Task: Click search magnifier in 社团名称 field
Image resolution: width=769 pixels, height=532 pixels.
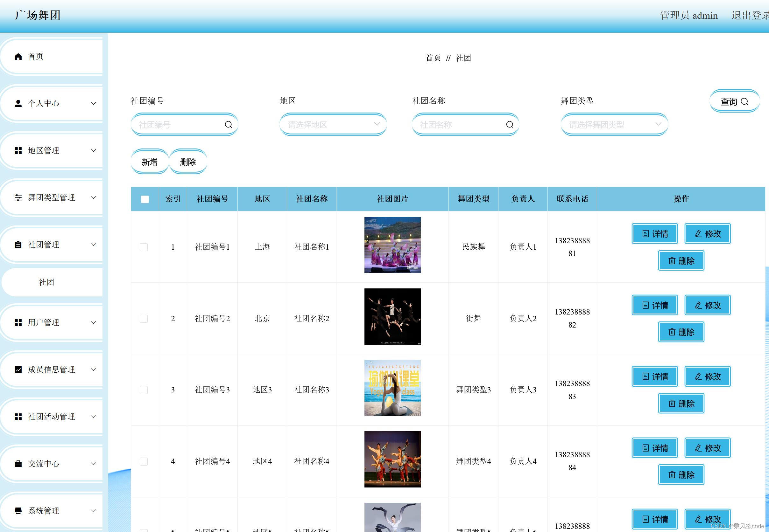Action: click(x=510, y=125)
